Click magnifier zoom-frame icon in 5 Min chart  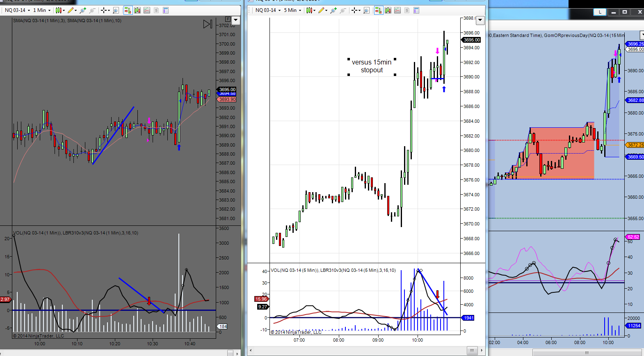pyautogui.click(x=367, y=10)
